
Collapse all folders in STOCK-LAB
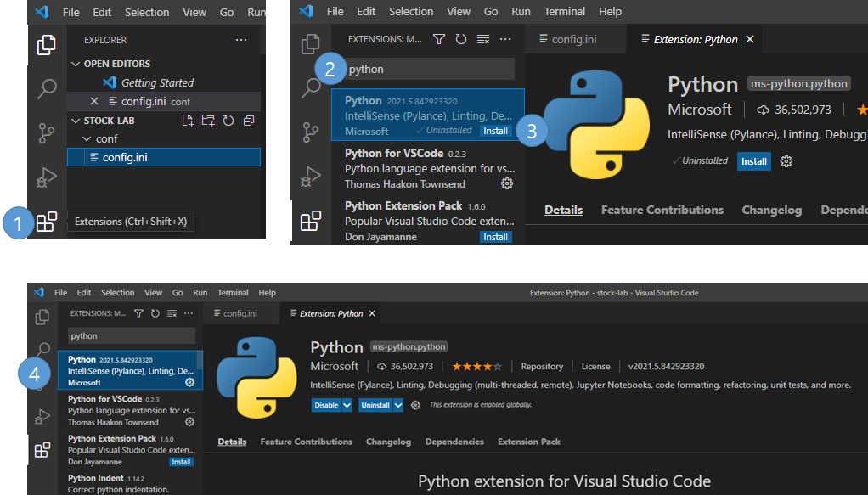(249, 121)
